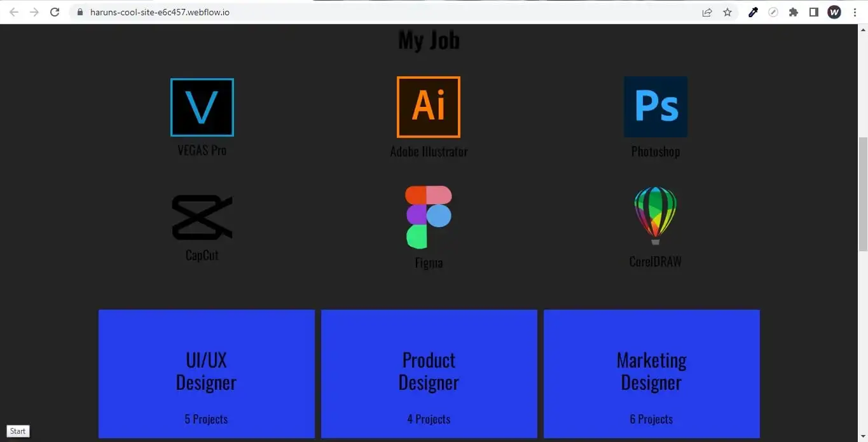The height and width of the screenshot is (442, 868).
Task: Bookmark this page with the star icon
Action: tap(727, 12)
